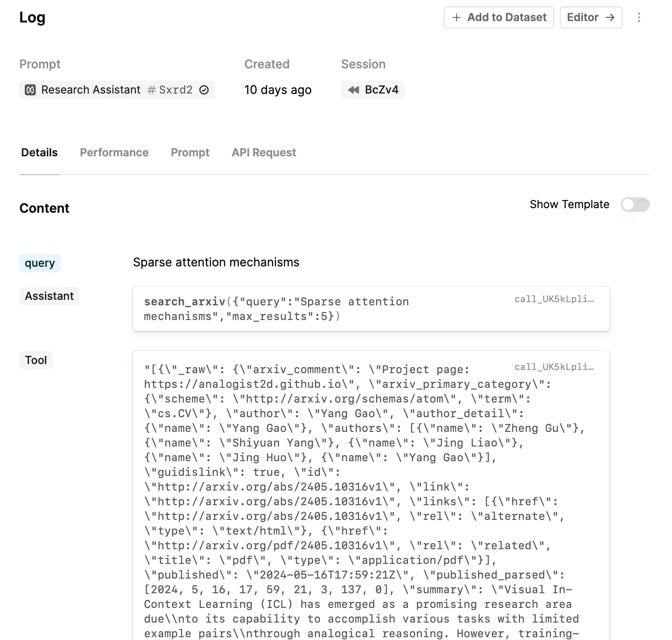Open the Editor button
Screen dimensions: 672x640
coord(591,17)
